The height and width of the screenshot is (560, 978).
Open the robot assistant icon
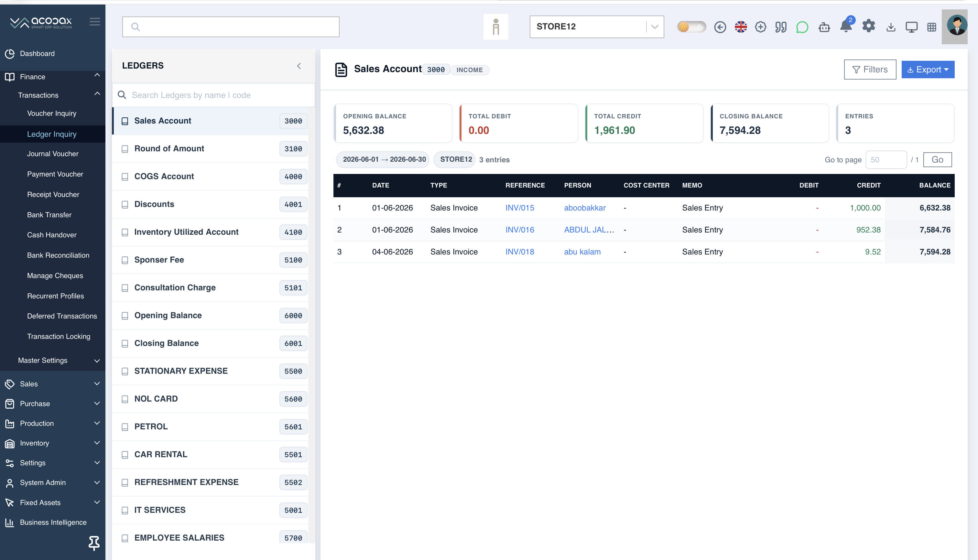click(x=824, y=27)
